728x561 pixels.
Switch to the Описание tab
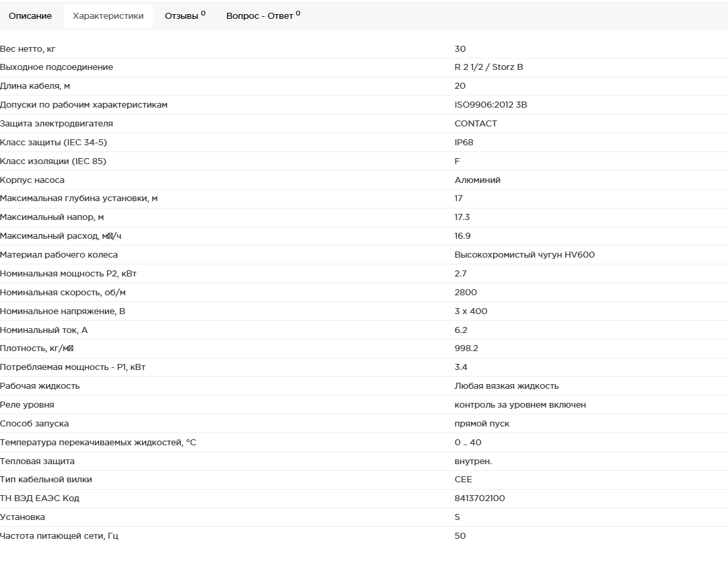30,16
